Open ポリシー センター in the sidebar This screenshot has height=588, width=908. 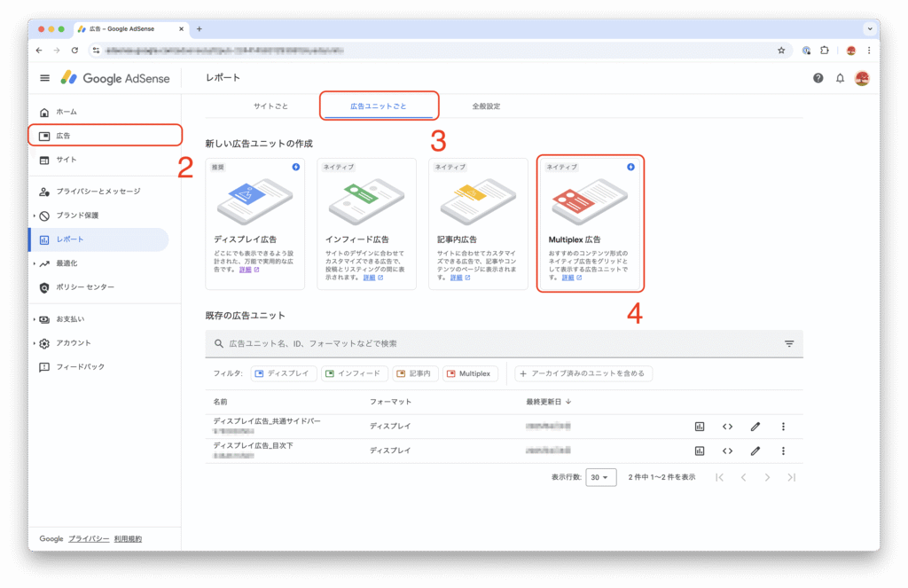pos(85,287)
